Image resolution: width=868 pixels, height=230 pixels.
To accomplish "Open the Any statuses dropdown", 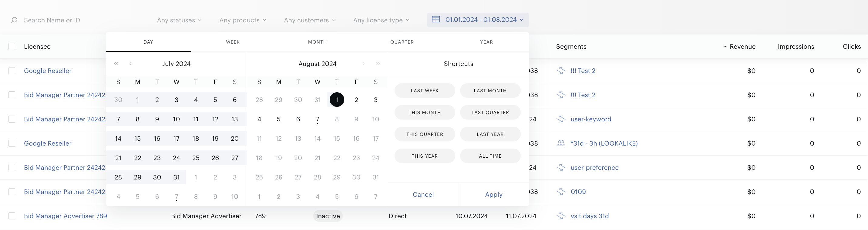I will (x=179, y=20).
